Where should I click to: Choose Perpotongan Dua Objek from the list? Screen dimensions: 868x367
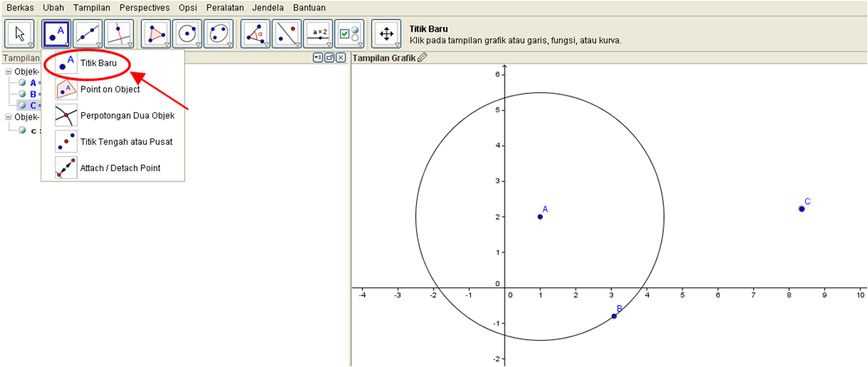pyautogui.click(x=113, y=115)
